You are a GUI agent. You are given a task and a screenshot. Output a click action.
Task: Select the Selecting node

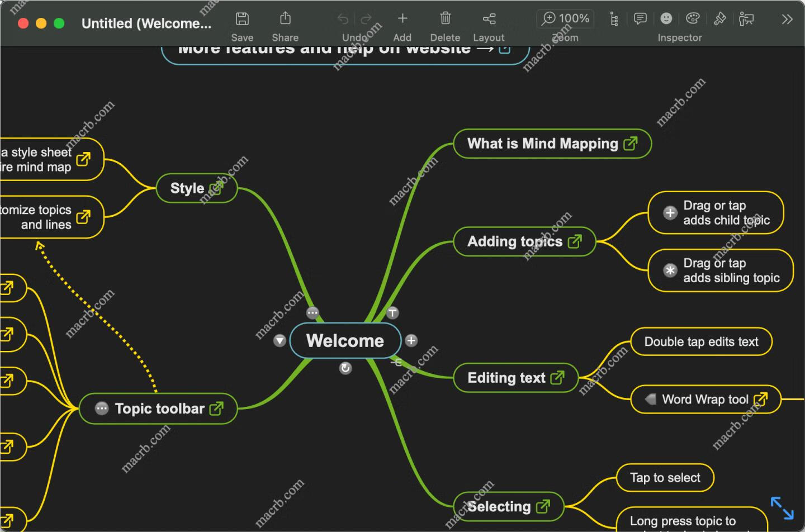pyautogui.click(x=508, y=506)
